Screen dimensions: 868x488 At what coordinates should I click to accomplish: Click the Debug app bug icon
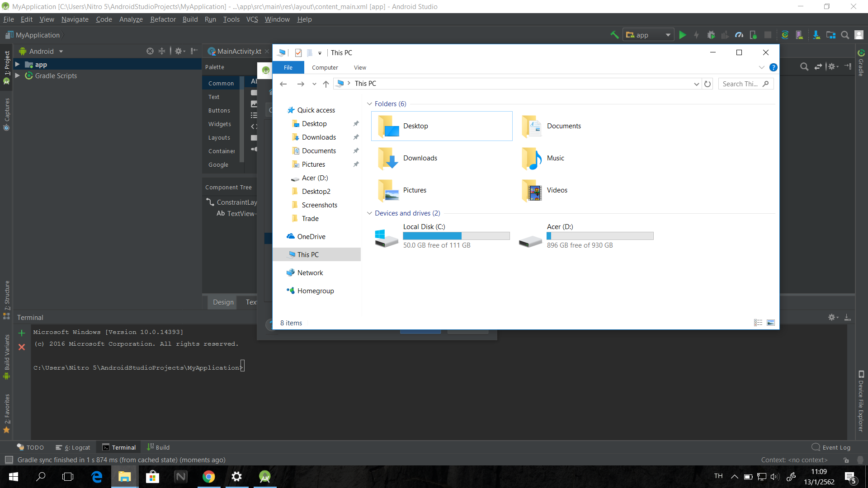point(711,35)
